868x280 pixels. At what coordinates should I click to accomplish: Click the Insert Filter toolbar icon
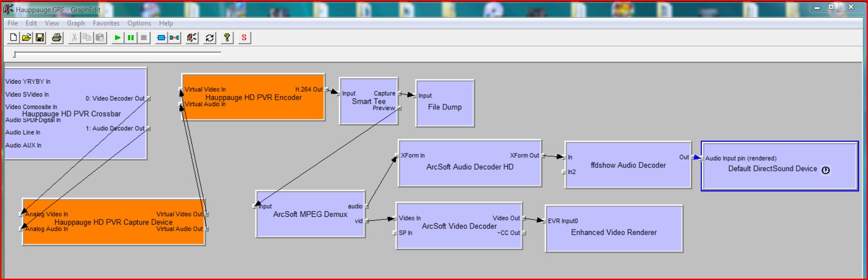click(161, 37)
